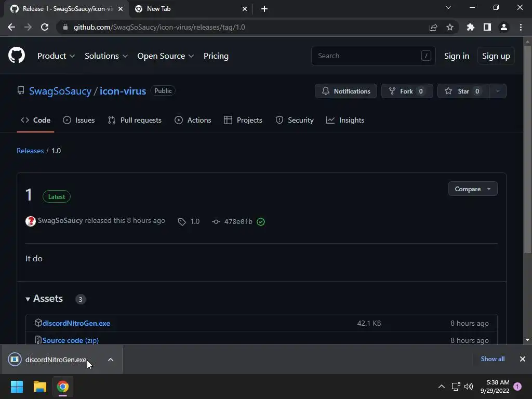Click the 1.0 tag link
532x399 pixels.
pyautogui.click(x=195, y=221)
